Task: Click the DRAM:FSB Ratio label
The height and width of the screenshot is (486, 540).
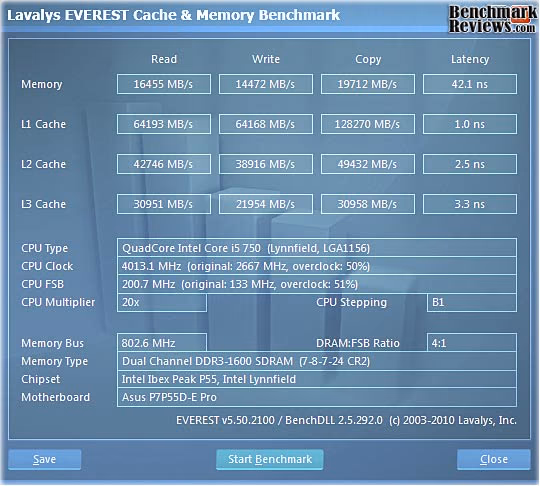Action: 358,343
